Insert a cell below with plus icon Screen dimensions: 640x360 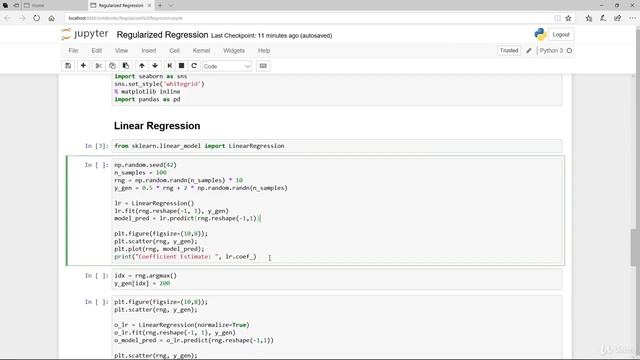83,66
